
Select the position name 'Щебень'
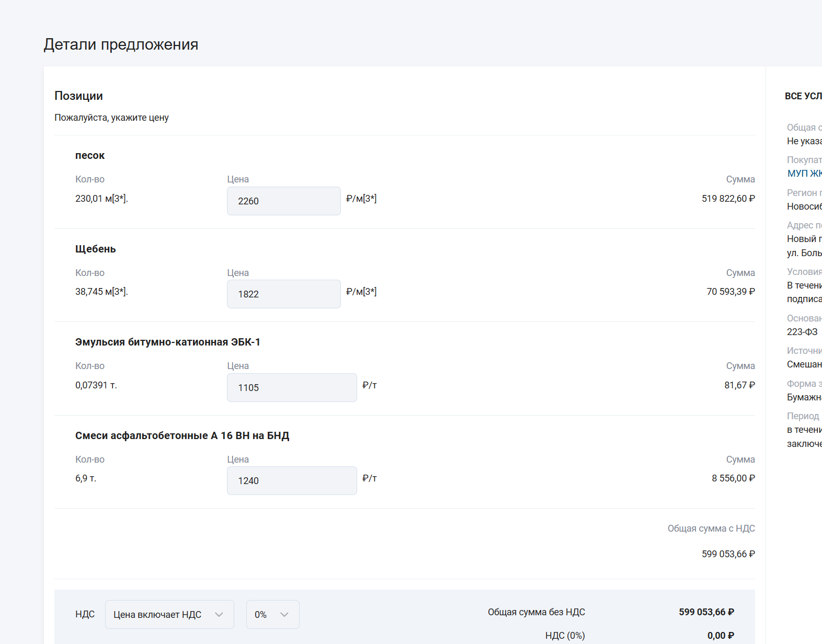[x=96, y=249]
